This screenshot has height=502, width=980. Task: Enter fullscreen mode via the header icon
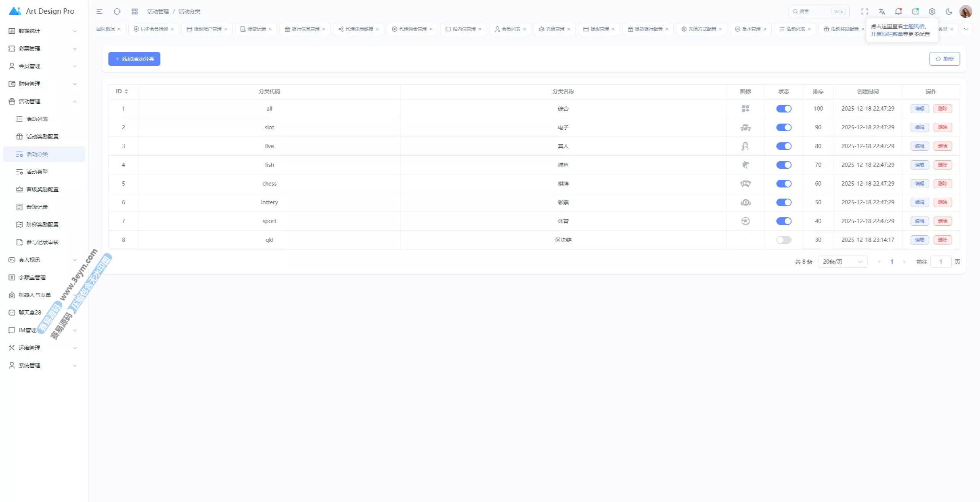pyautogui.click(x=865, y=11)
